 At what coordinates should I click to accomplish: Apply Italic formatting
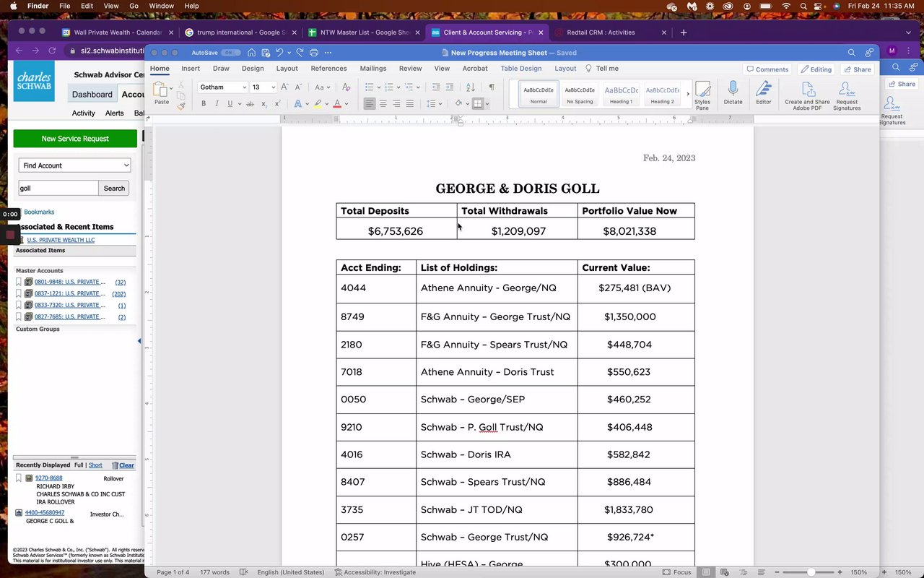click(217, 104)
